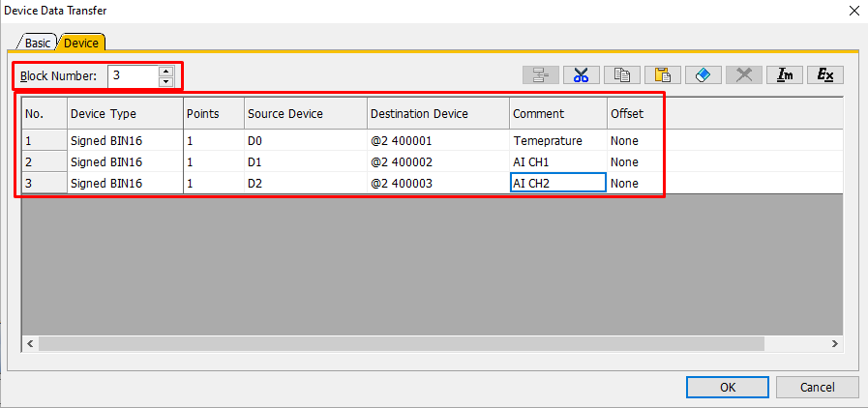
Task: Click the Points column header
Action: coord(214,114)
